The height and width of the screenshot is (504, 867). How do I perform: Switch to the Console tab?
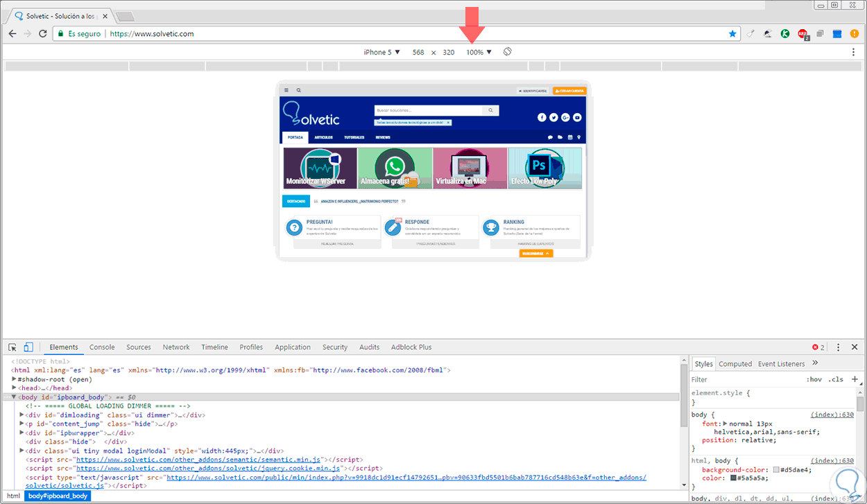[102, 347]
